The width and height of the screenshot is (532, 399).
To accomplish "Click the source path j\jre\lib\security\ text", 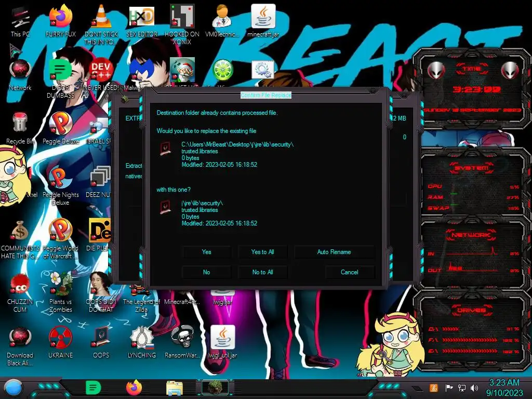I will (202, 203).
